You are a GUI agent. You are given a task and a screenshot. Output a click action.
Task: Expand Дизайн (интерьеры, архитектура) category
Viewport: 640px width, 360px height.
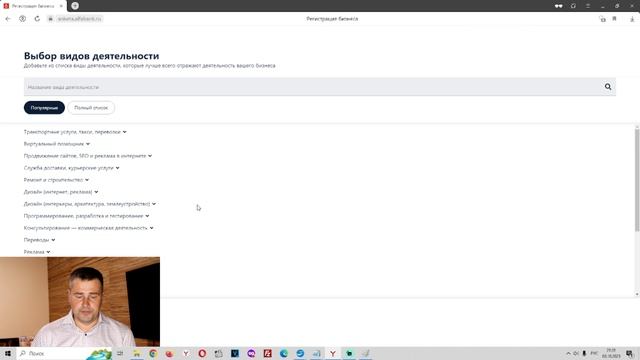click(90, 204)
